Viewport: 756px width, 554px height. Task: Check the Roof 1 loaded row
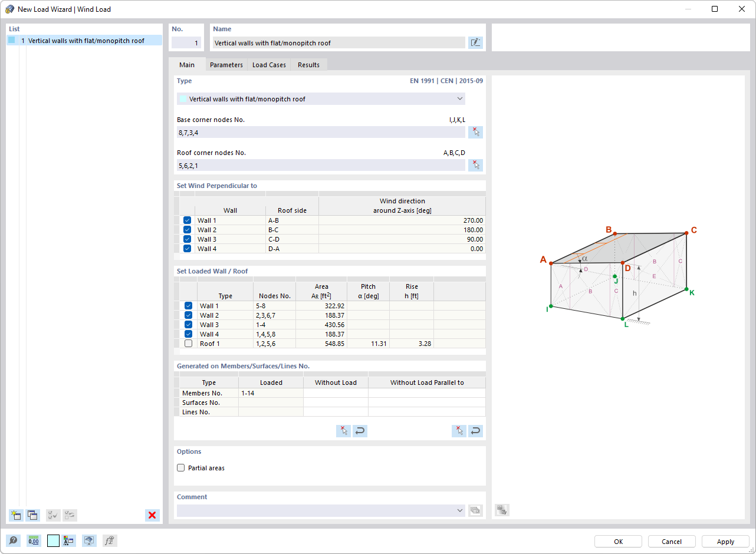coord(188,344)
